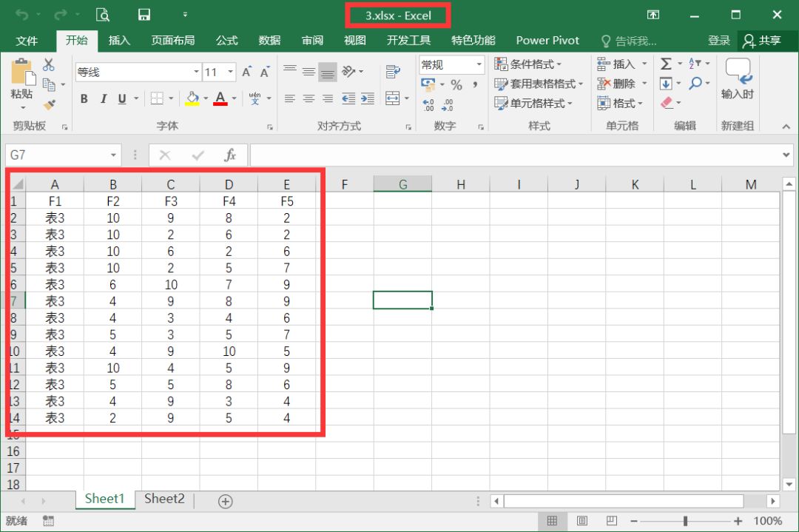Viewport: 799px width, 532px height.
Task: Click the Insert Function fx icon
Action: (230, 155)
